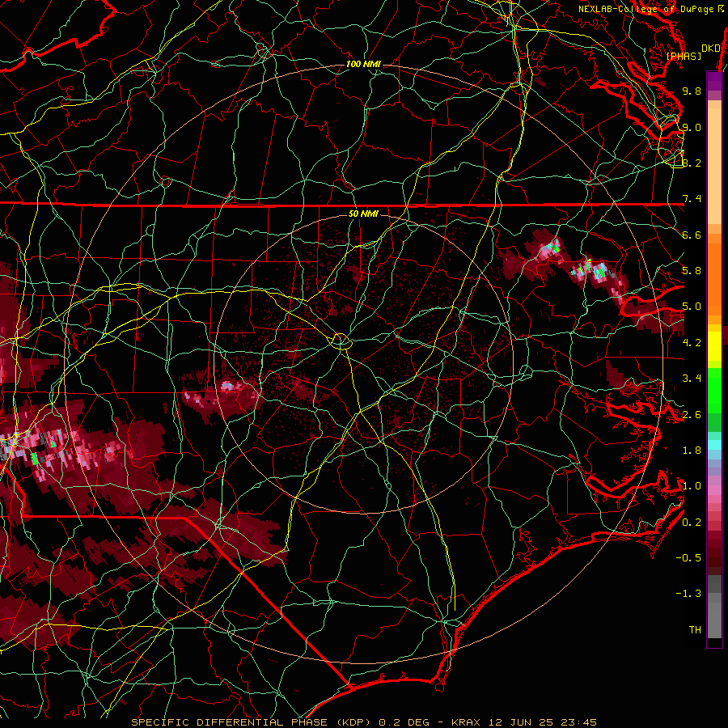728x728 pixels.
Task: Click the 1.8 value on the color scale
Action: point(692,451)
